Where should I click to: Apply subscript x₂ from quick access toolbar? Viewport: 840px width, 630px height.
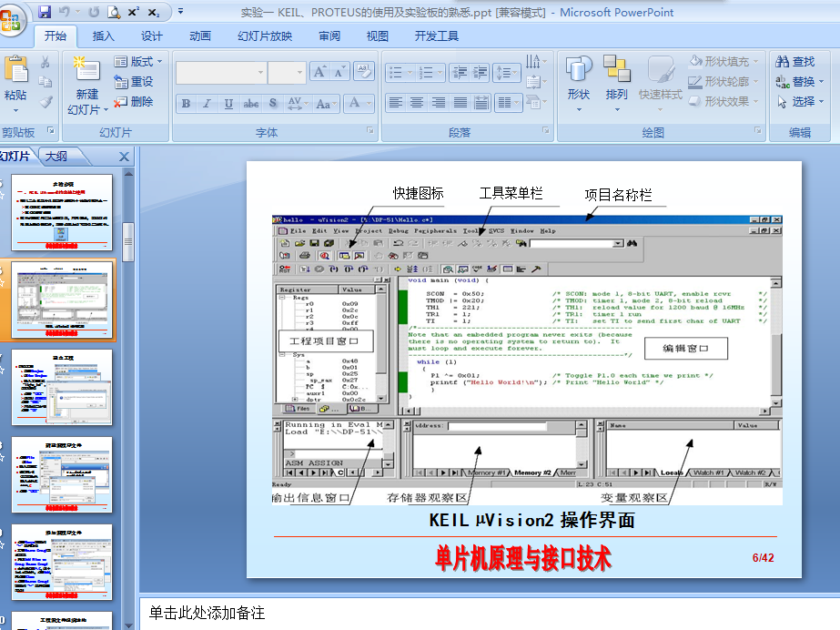[154, 12]
